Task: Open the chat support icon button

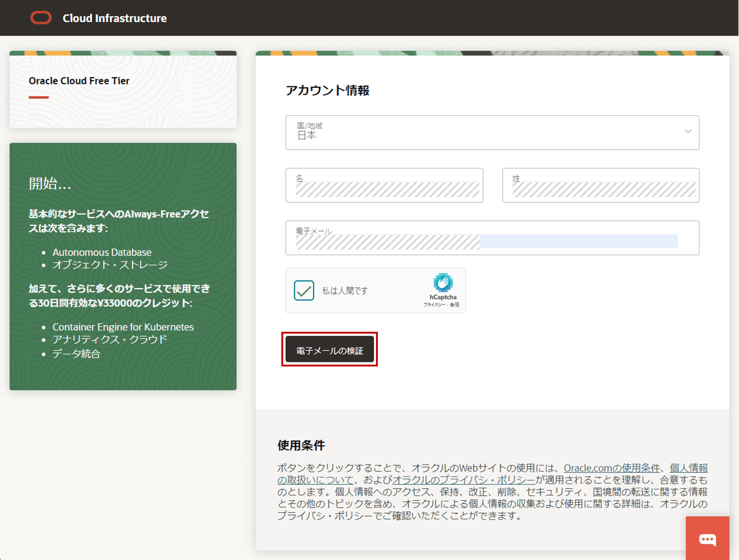Action: tap(707, 538)
